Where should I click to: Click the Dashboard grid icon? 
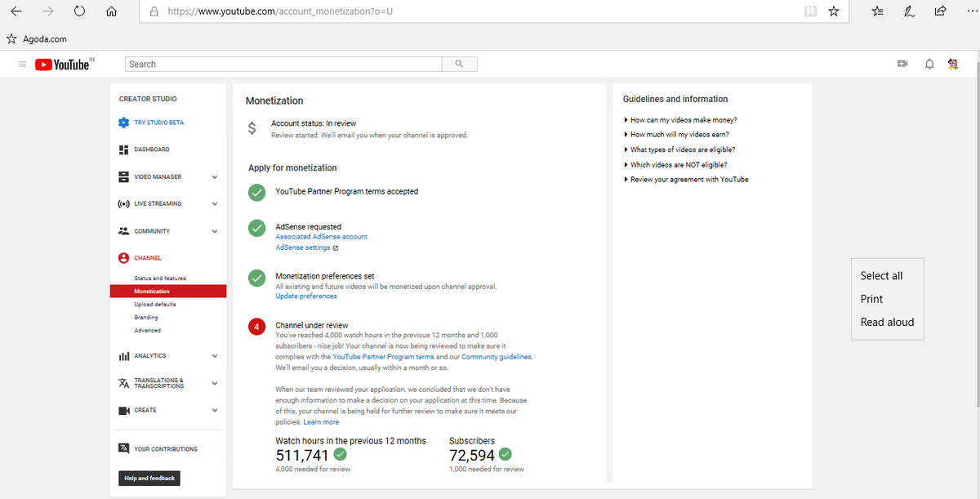(123, 149)
